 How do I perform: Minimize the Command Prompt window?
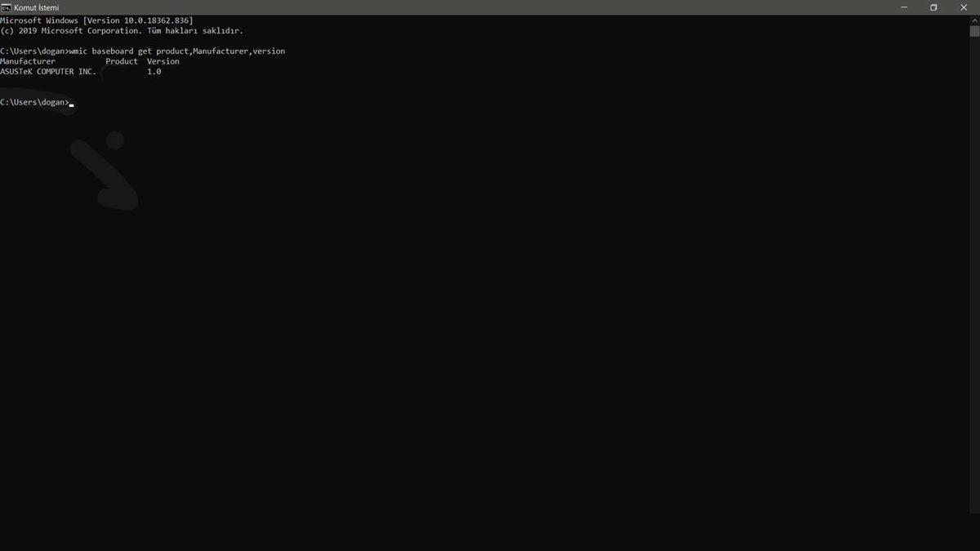click(x=903, y=7)
